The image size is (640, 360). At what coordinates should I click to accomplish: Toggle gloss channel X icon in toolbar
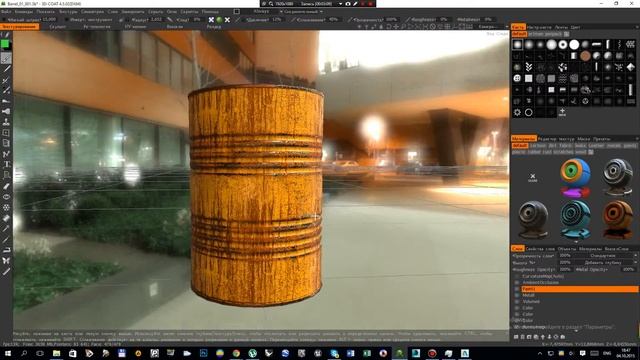(227, 19)
